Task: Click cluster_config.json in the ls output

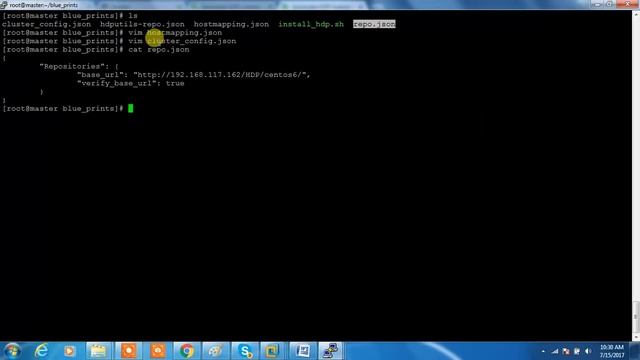Action: click(47, 24)
